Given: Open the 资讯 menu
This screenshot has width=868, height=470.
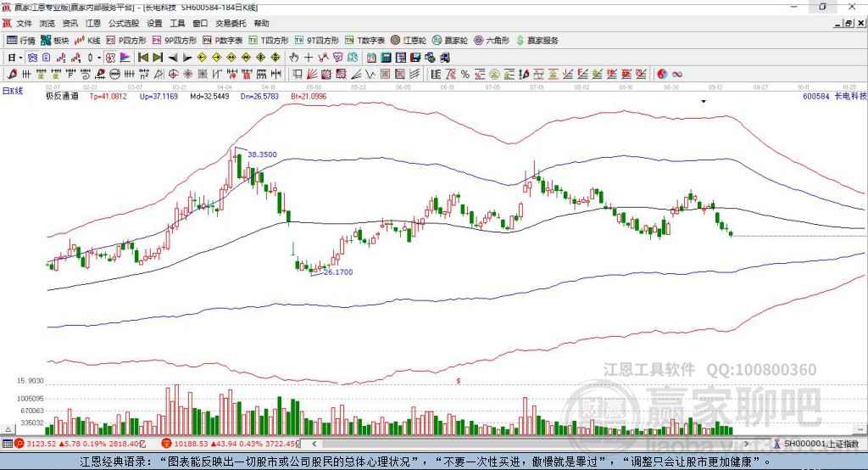Looking at the screenshot, I should click(70, 23).
